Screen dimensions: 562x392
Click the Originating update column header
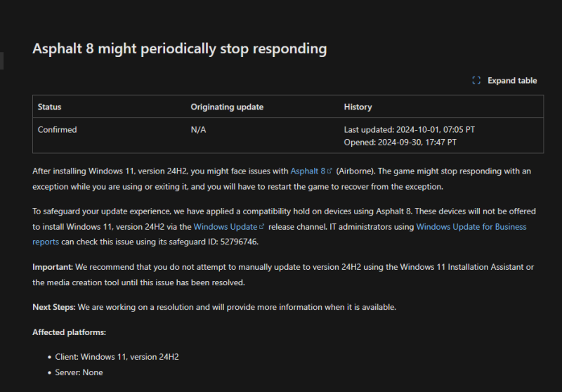pos(227,107)
